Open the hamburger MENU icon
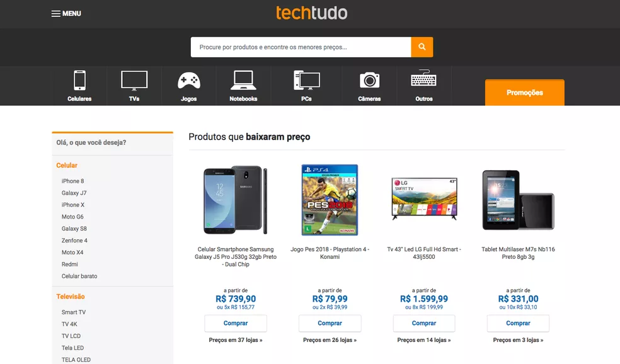The image size is (620, 364). click(56, 14)
